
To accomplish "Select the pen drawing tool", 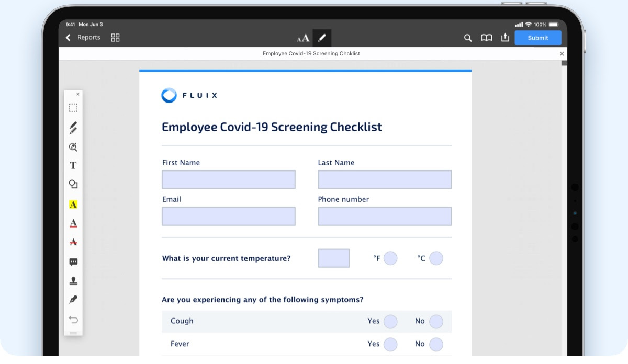I will [x=73, y=128].
